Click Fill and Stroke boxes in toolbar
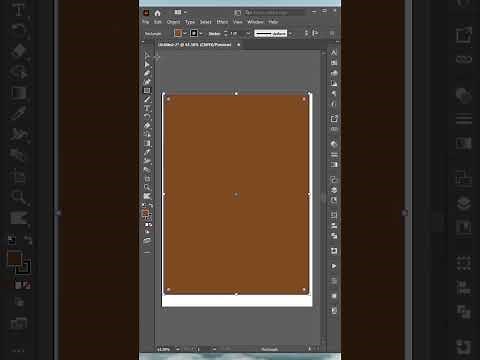 click(147, 214)
